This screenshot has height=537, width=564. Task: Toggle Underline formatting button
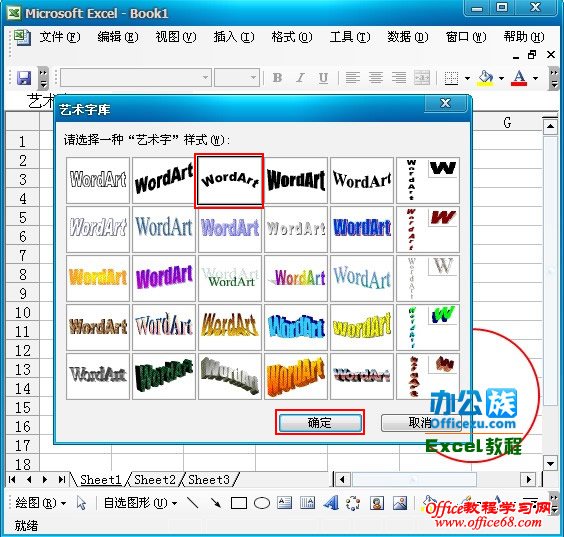coord(323,78)
